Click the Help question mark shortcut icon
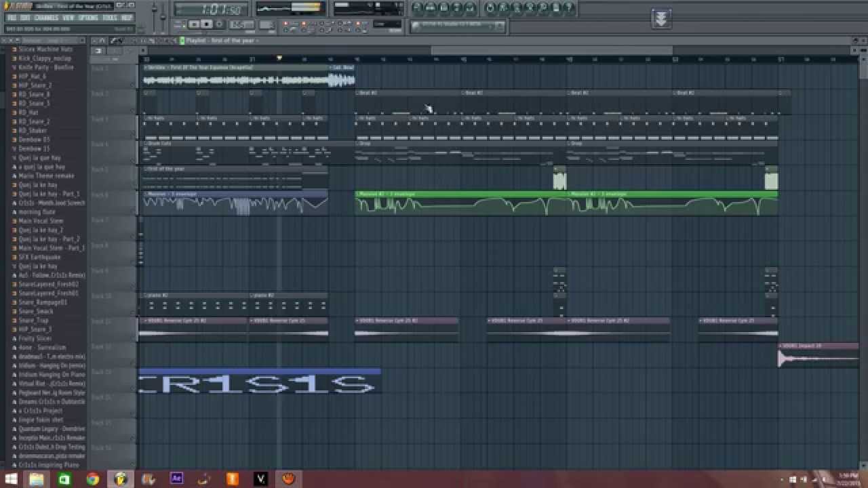This screenshot has height=488, width=868. 569,8
